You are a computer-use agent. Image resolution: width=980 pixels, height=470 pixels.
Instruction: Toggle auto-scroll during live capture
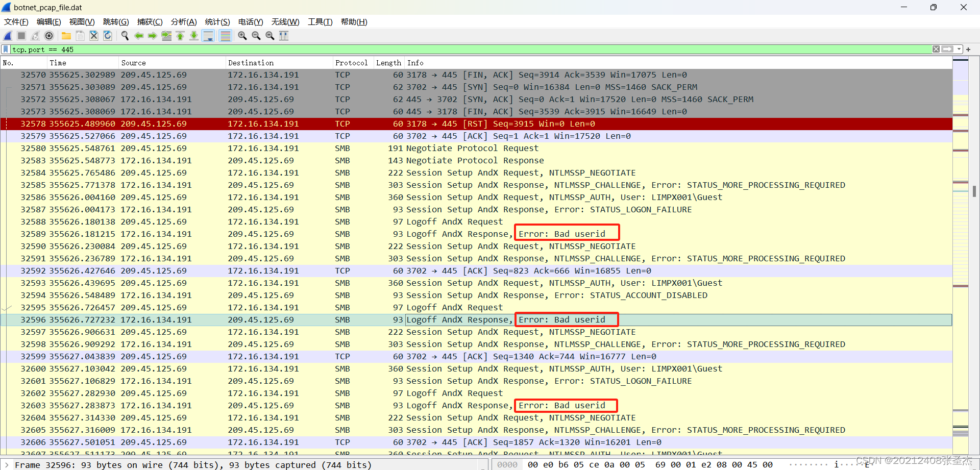[208, 36]
